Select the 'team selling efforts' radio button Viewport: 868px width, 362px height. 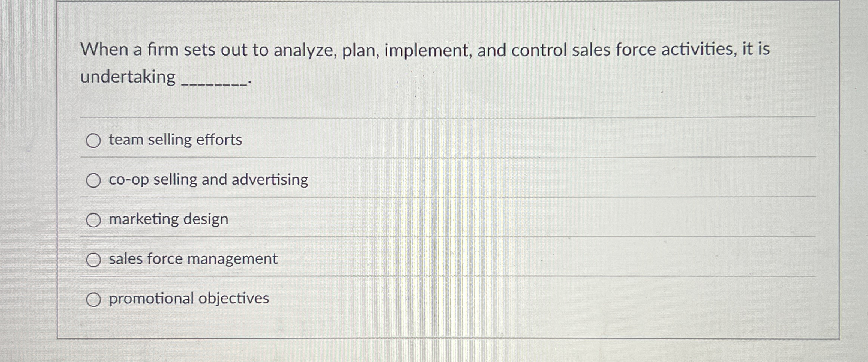click(94, 141)
